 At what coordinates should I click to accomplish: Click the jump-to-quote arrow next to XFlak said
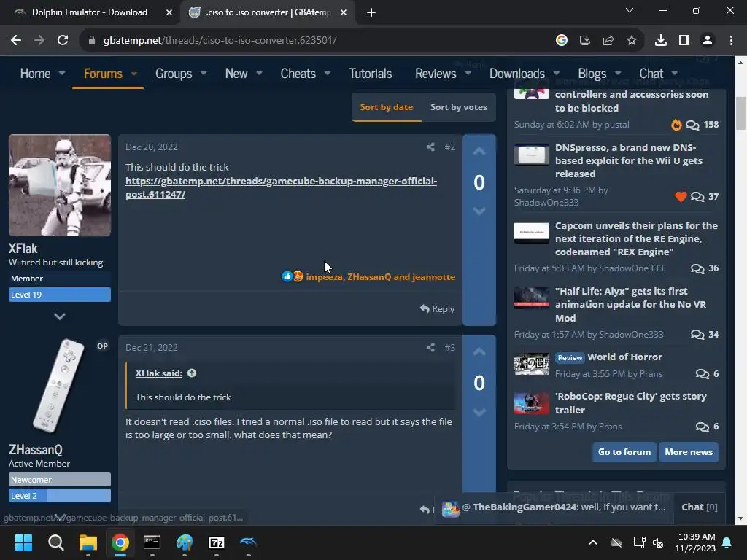pyautogui.click(x=192, y=373)
